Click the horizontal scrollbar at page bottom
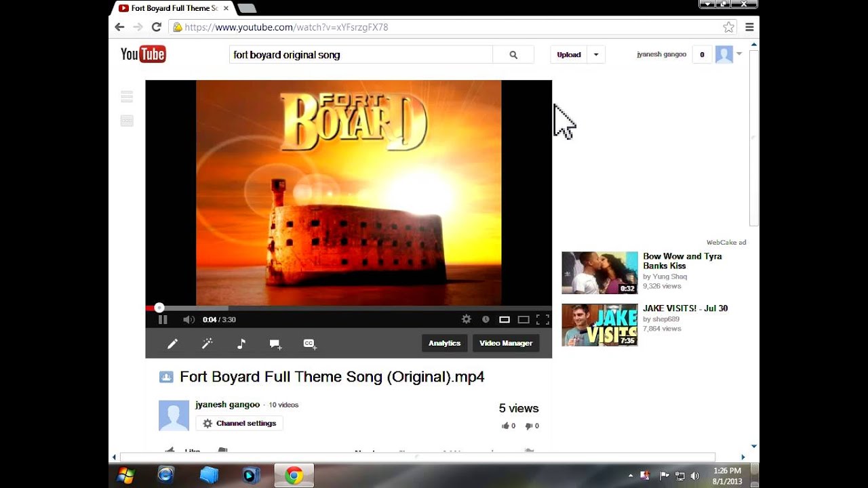The image size is (868, 488). pyautogui.click(x=418, y=457)
